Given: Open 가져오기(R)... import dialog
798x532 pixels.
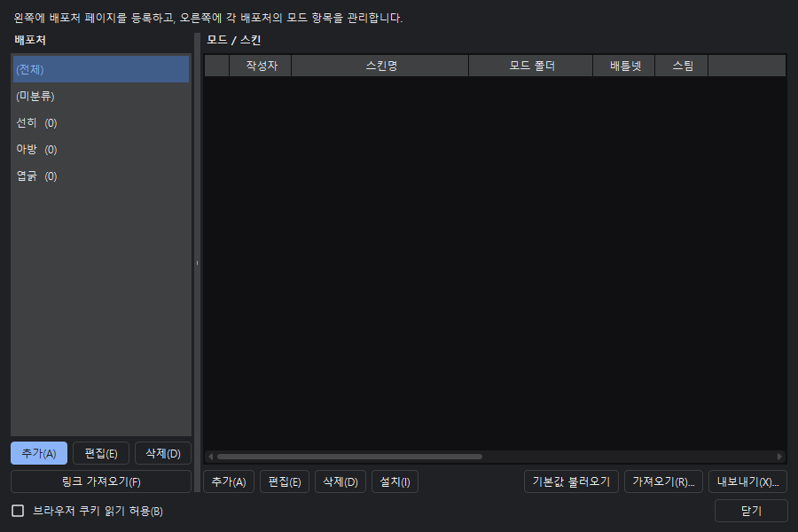Looking at the screenshot, I should (663, 481).
